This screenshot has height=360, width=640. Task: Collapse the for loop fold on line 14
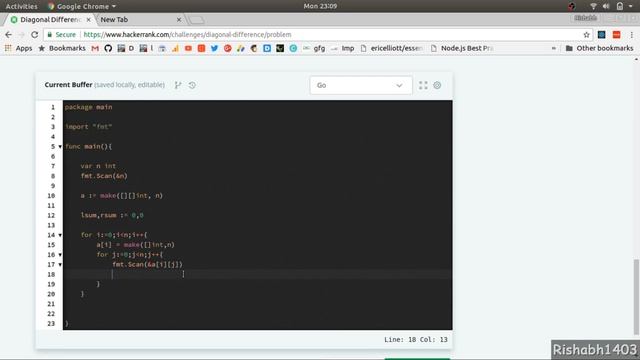click(x=60, y=235)
